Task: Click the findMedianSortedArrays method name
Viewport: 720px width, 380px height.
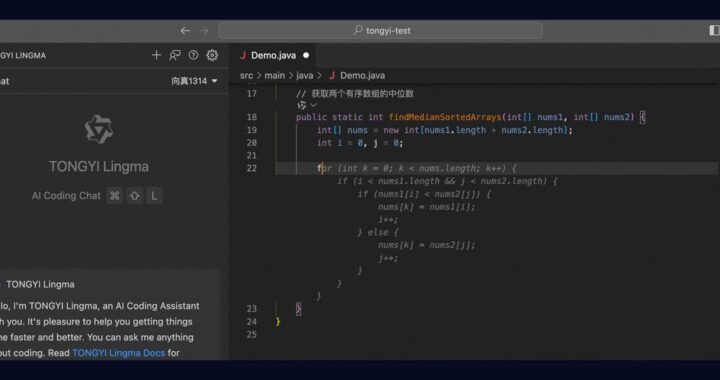Action: pos(445,117)
